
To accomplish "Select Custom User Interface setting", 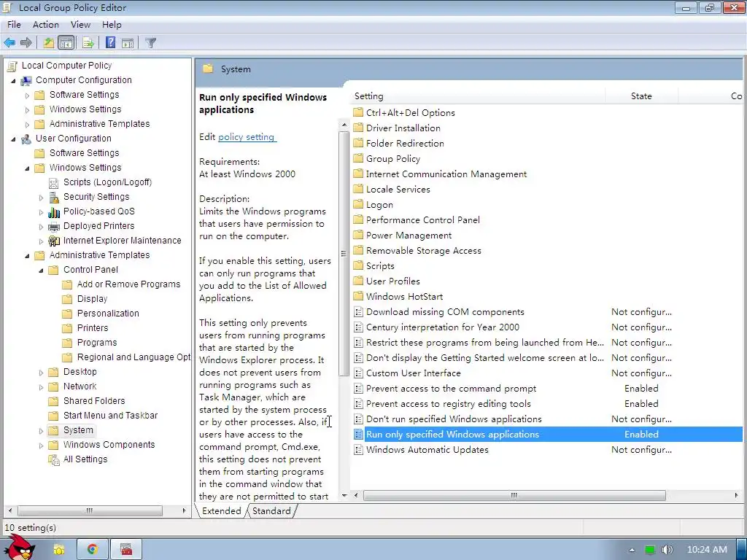I will [x=413, y=373].
